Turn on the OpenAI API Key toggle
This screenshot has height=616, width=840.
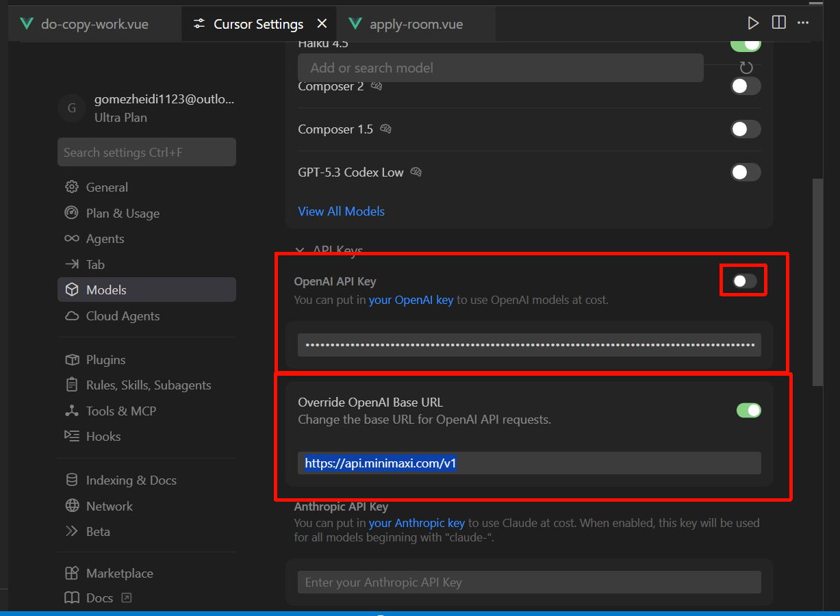(744, 281)
